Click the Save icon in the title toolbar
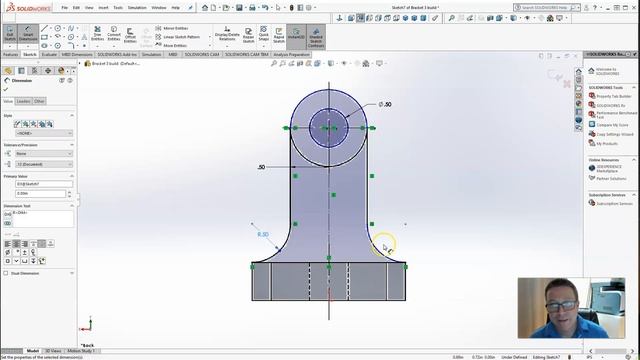 click(239, 8)
